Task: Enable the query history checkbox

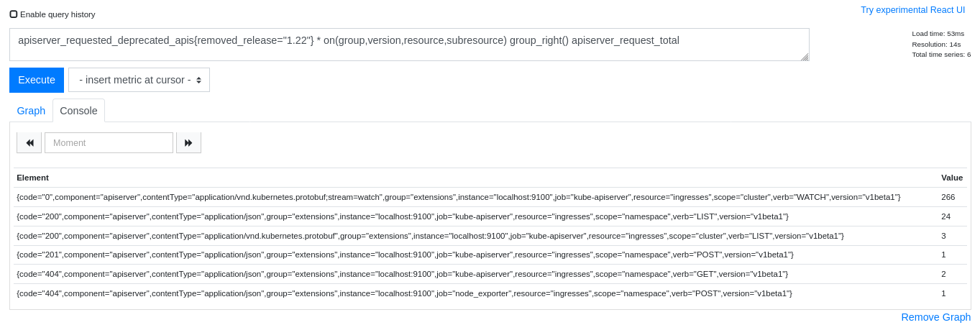Action: click(14, 14)
